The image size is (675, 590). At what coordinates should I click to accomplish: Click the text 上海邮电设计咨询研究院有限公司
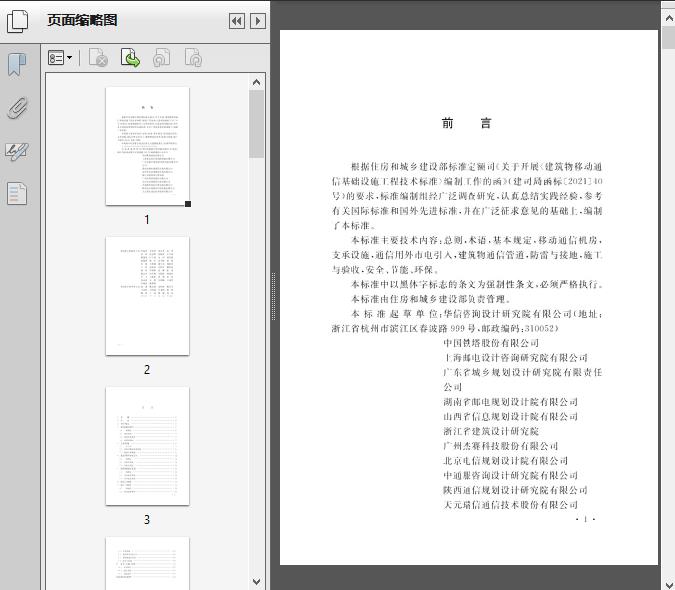[515, 358]
